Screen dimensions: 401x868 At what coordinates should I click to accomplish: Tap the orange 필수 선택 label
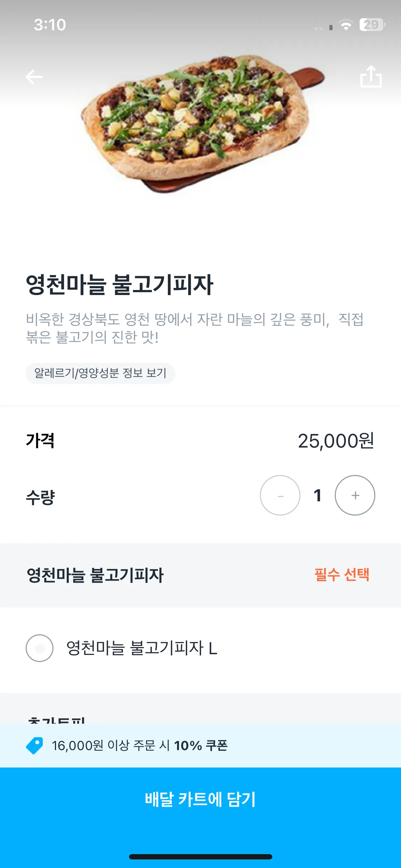[341, 575]
